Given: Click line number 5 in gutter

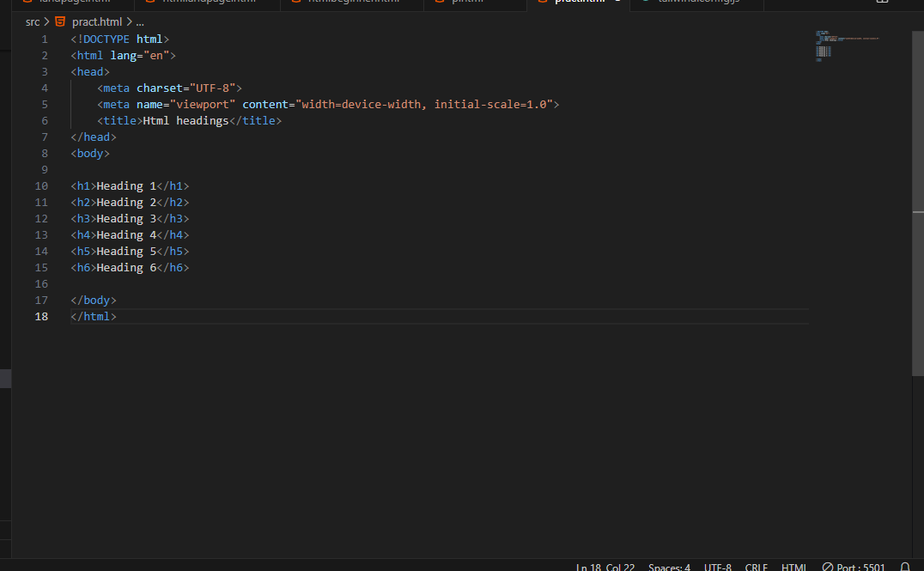Looking at the screenshot, I should pyautogui.click(x=44, y=104).
